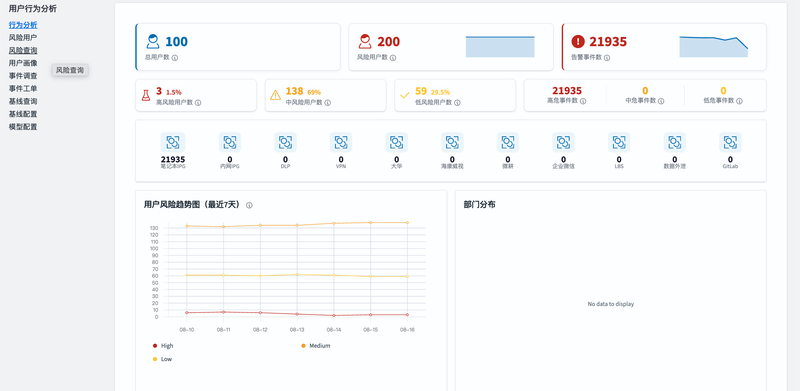The height and width of the screenshot is (391, 800).
Task: Click the 1.5% high-risk percentage
Action: click(x=173, y=92)
